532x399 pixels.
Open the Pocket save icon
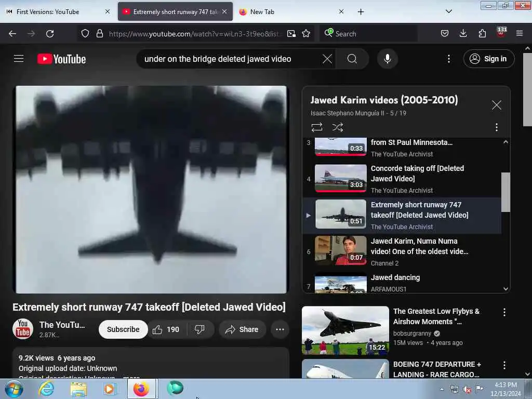(445, 34)
